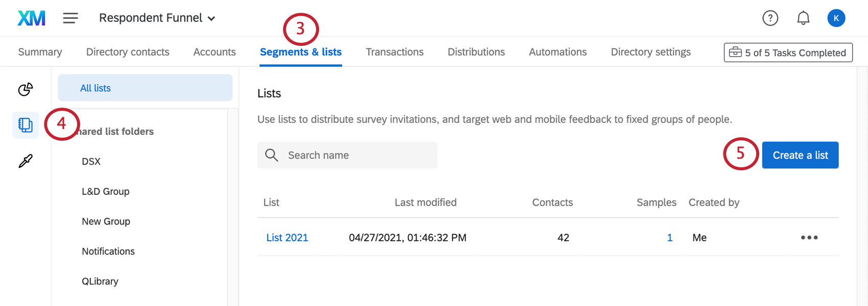Open the List 2021 link
Image resolution: width=868 pixels, height=306 pixels.
[x=287, y=238]
